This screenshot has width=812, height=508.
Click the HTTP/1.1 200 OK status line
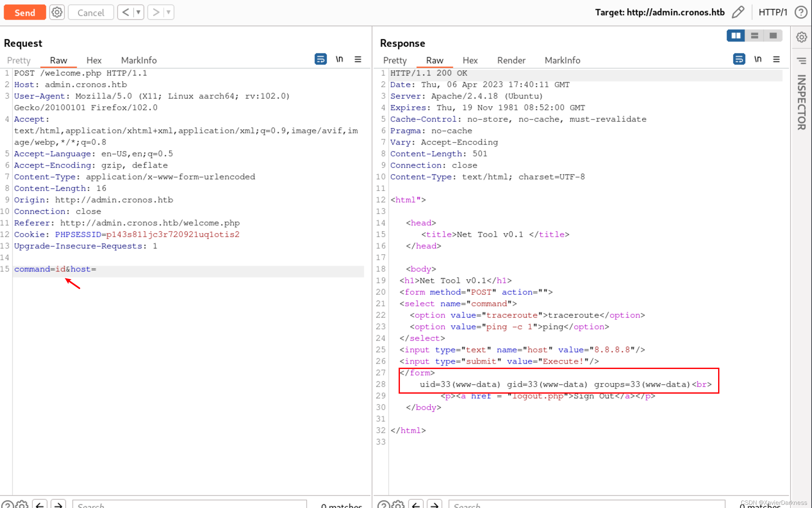click(428, 73)
